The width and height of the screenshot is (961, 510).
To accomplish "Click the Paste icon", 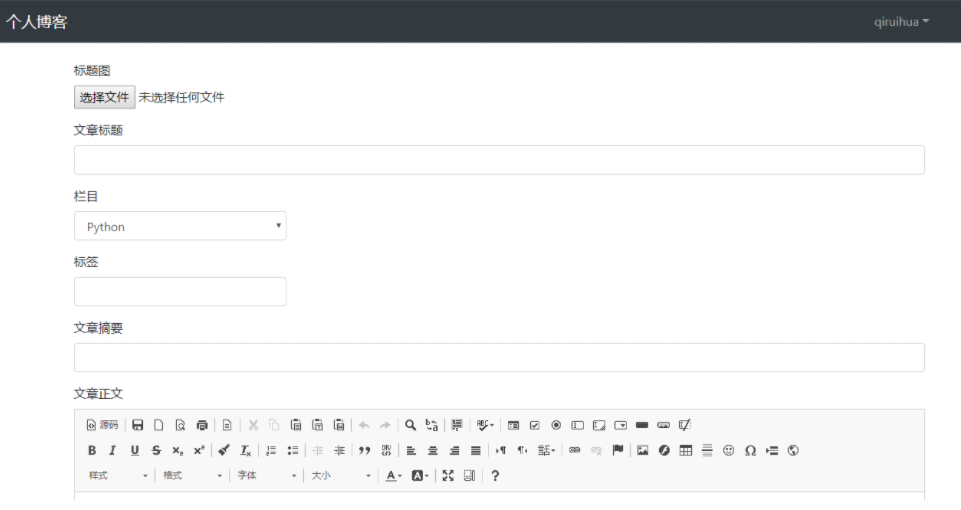I will (295, 425).
